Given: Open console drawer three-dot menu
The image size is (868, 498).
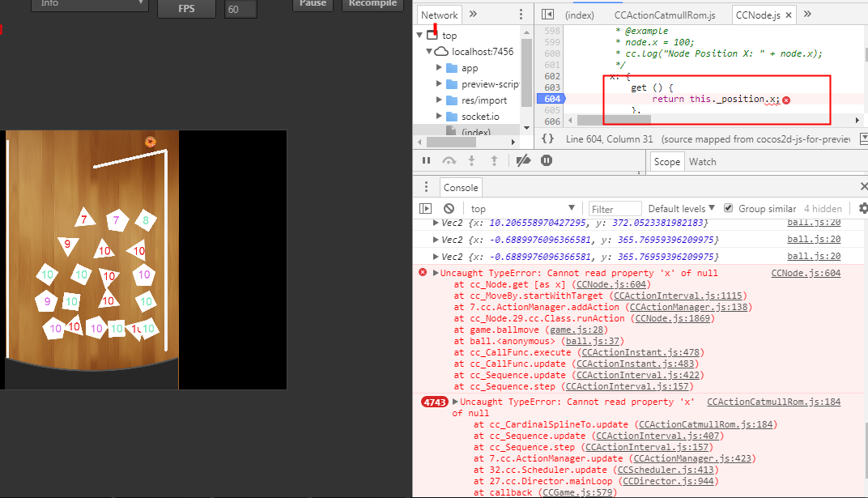Looking at the screenshot, I should (426, 187).
